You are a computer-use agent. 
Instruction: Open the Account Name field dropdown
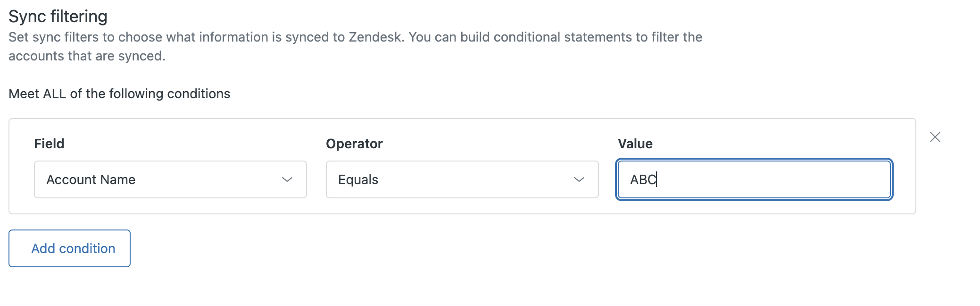point(170,179)
